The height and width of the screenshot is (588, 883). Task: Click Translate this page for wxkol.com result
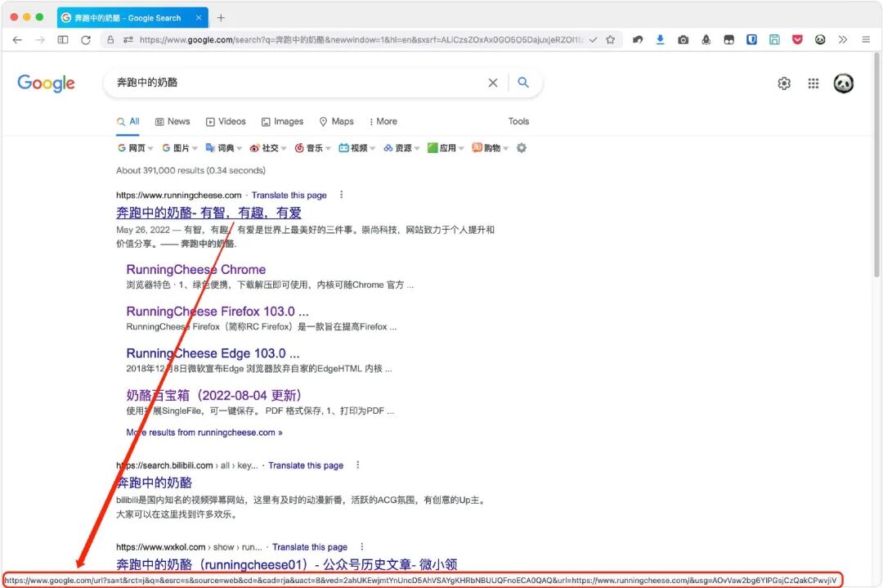(310, 547)
